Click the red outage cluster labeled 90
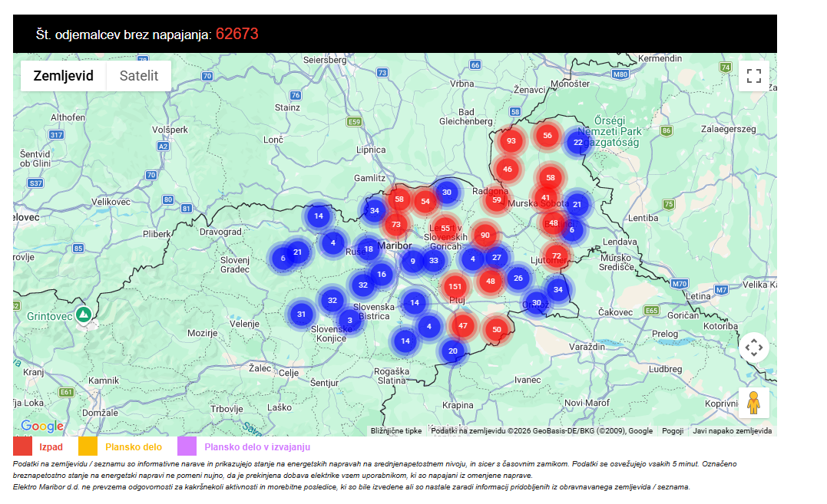The image size is (827, 504). click(x=485, y=236)
